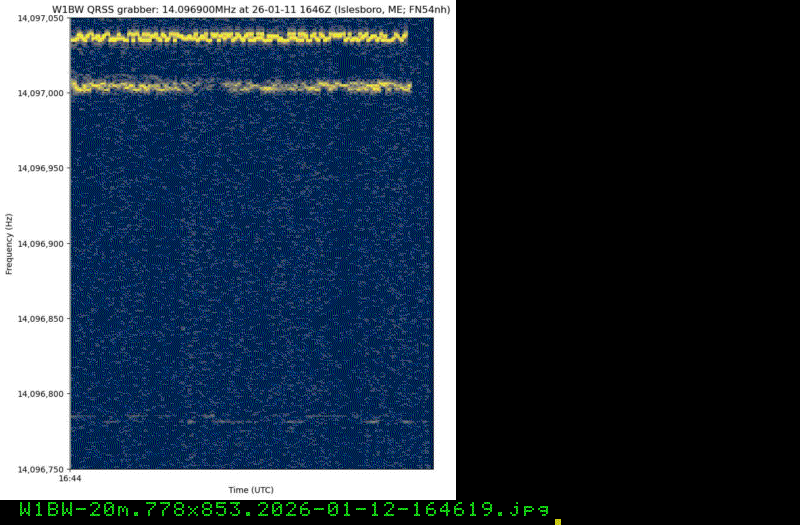Click the yellow cursor block after filename

558,522
